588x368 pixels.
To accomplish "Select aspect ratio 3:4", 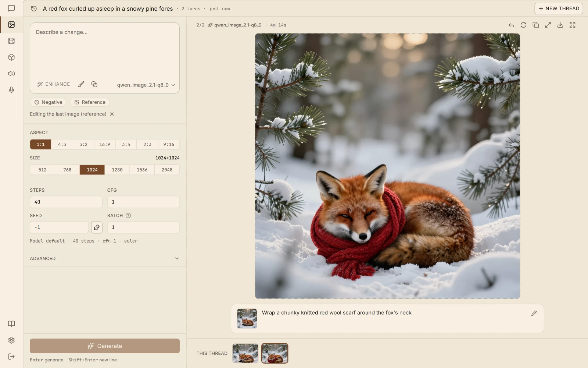I will click(x=126, y=145).
